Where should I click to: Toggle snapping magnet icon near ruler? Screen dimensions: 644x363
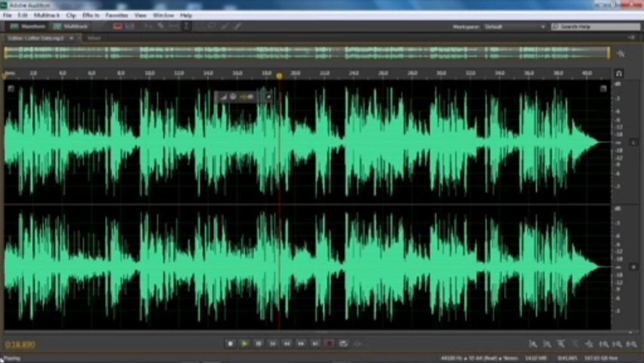point(619,74)
